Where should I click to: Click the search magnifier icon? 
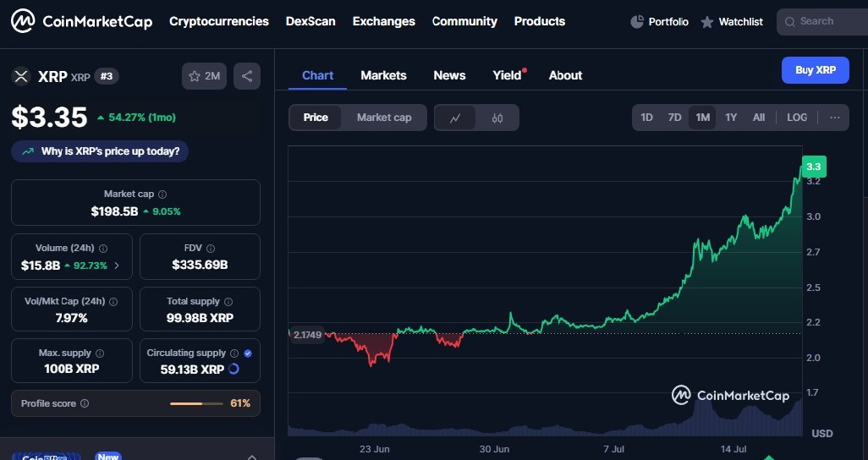point(790,22)
